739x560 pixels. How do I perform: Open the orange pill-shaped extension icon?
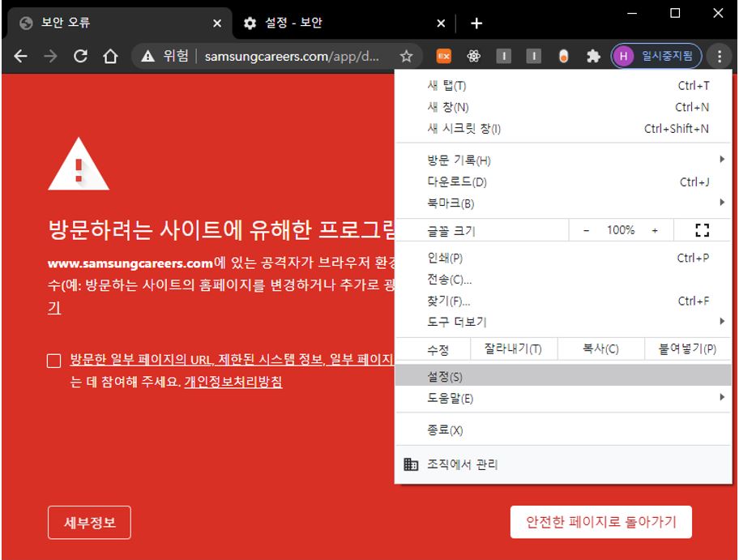pyautogui.click(x=563, y=57)
